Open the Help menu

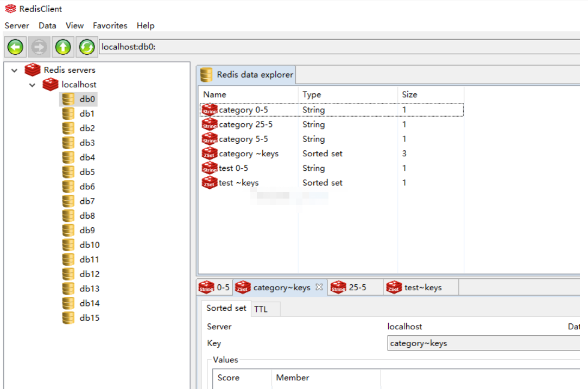coord(146,25)
